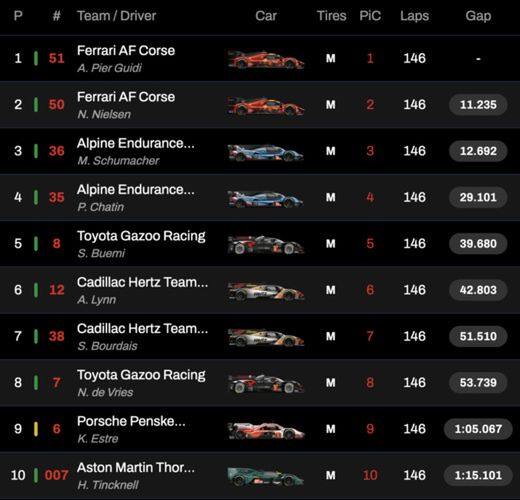This screenshot has height=500, width=520.
Task: Click Team / Driver column header
Action: [x=117, y=16]
